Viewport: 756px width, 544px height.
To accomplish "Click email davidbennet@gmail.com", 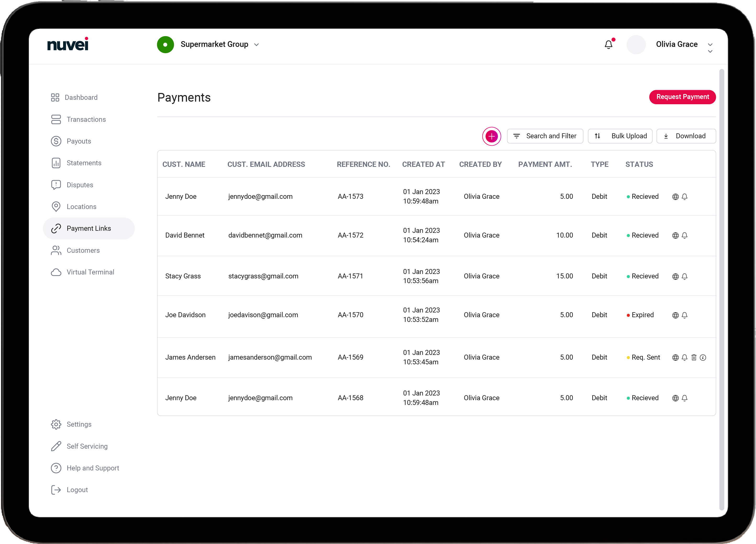I will click(265, 235).
